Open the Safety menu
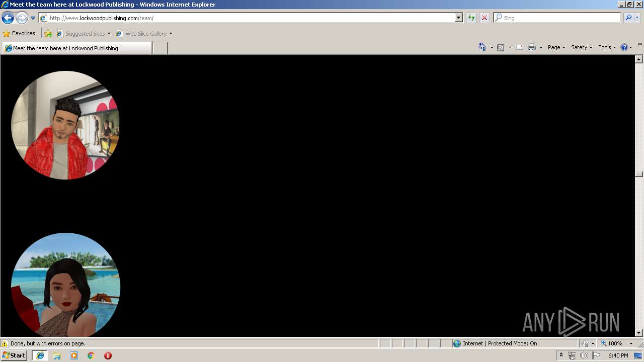 (581, 47)
